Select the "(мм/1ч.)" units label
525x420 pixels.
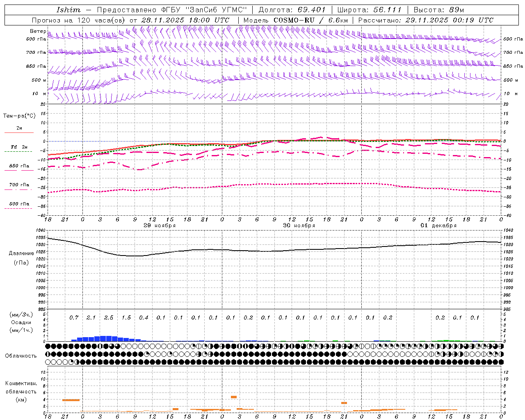21,330
